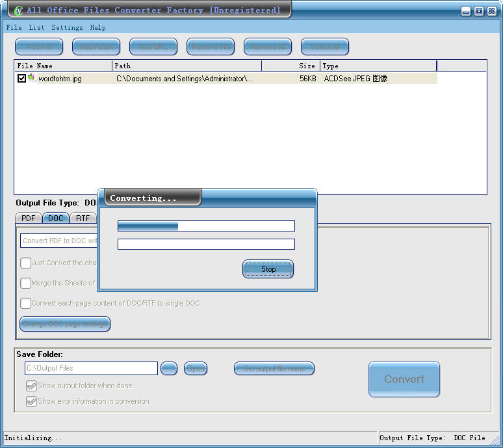Click the Add Folder button

(x=96, y=47)
